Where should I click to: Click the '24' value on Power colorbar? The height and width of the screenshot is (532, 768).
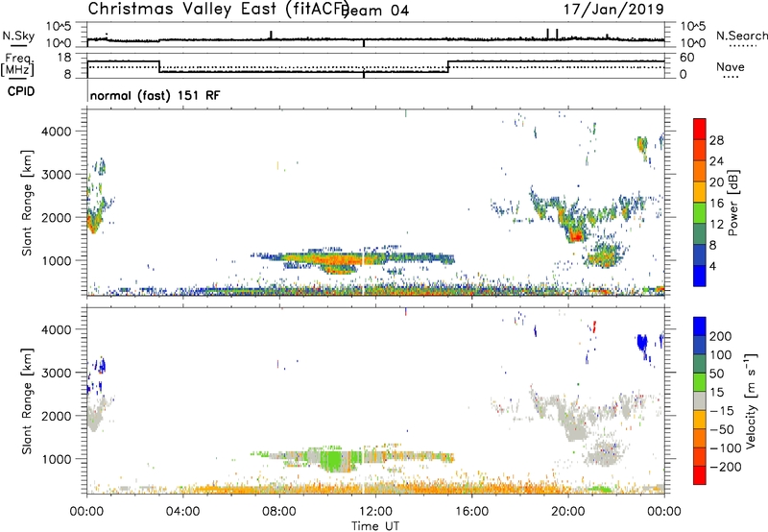[716, 161]
